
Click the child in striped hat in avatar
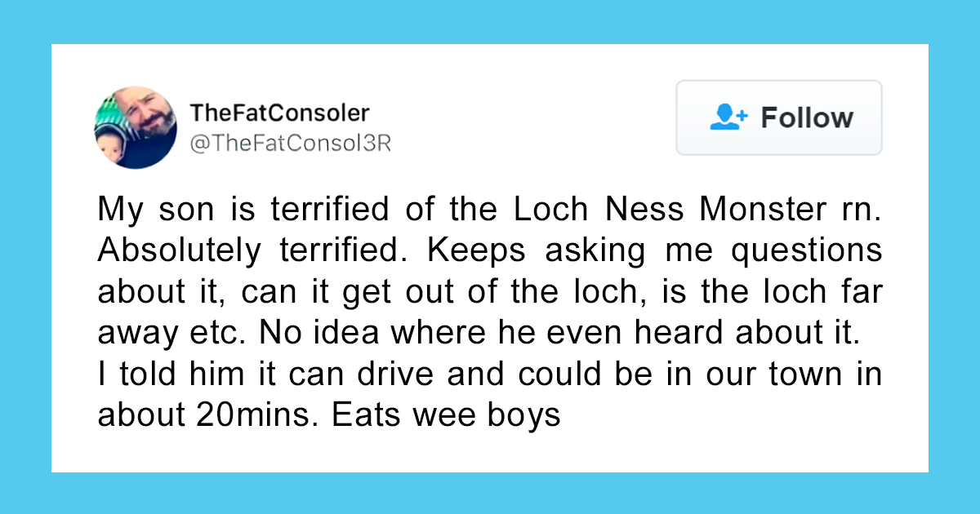click(x=113, y=143)
